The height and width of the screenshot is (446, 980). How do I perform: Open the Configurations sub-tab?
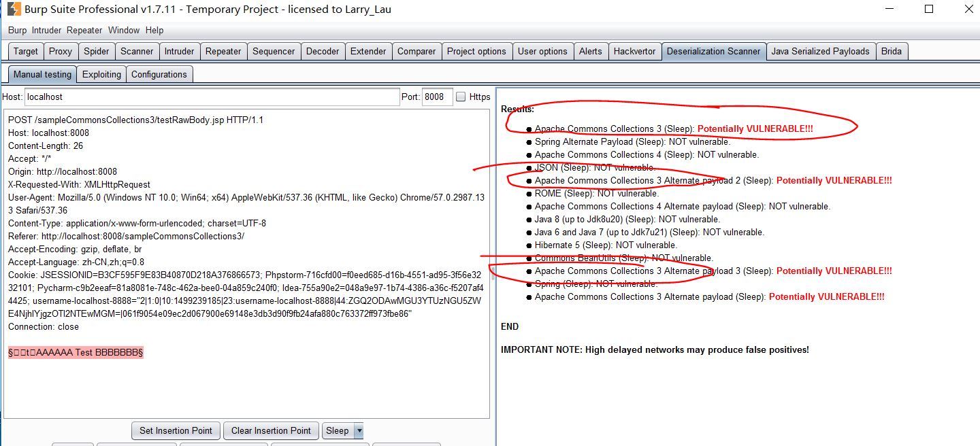point(159,74)
